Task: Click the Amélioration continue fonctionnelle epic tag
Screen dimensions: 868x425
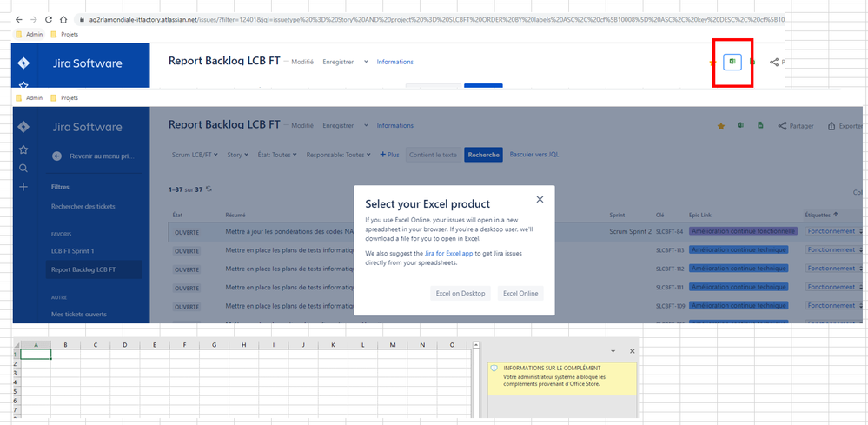Action: point(744,231)
